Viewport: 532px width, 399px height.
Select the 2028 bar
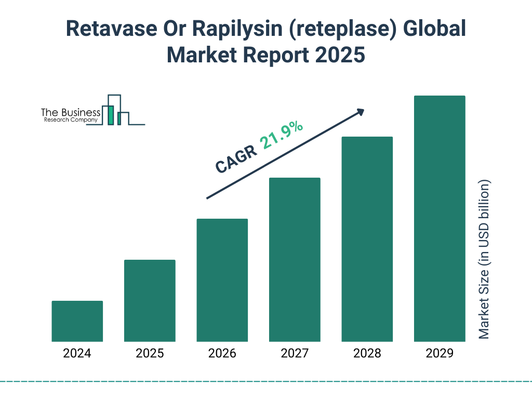pos(367,239)
